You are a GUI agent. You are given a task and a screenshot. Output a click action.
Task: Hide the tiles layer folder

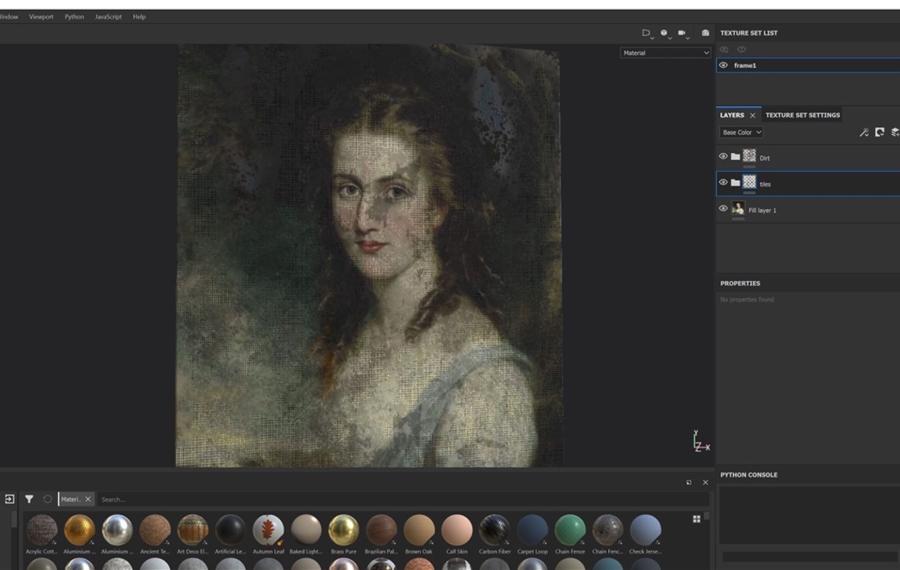click(x=723, y=183)
